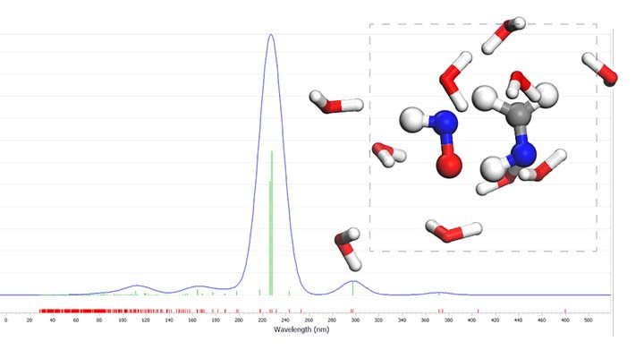Select the water molecule at bottom of dashed box
644x350 pixels.
click(x=453, y=231)
